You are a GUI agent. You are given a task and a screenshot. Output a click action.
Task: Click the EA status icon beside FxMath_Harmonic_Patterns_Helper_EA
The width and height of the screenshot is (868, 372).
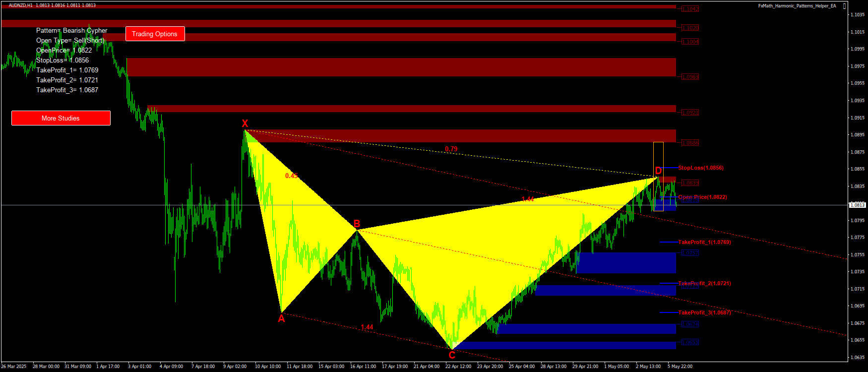tap(845, 6)
